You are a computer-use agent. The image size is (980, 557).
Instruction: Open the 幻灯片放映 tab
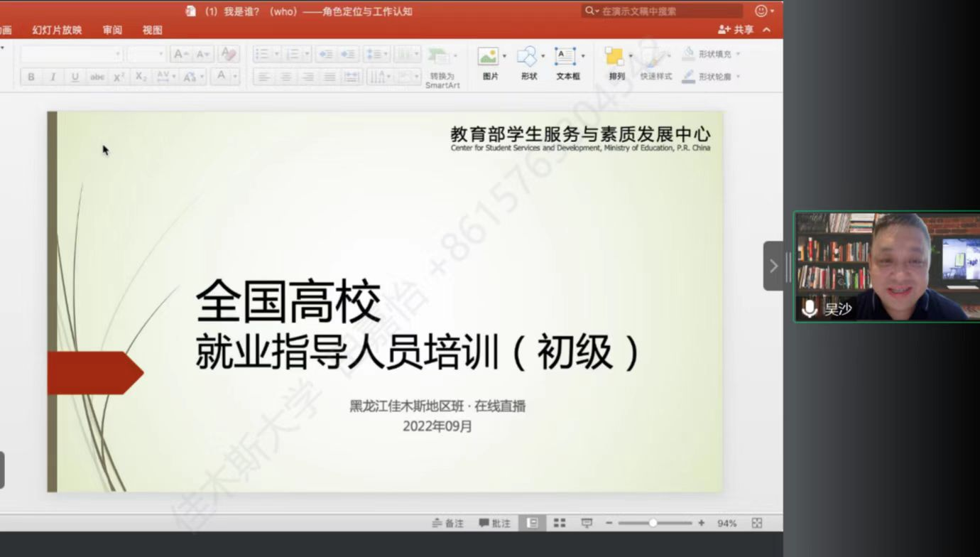click(x=57, y=30)
